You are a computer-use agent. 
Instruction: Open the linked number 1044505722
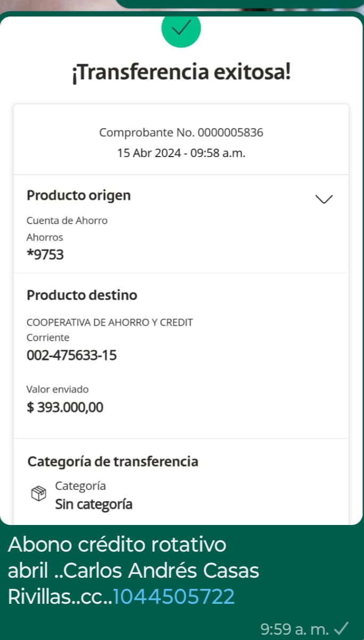click(174, 596)
